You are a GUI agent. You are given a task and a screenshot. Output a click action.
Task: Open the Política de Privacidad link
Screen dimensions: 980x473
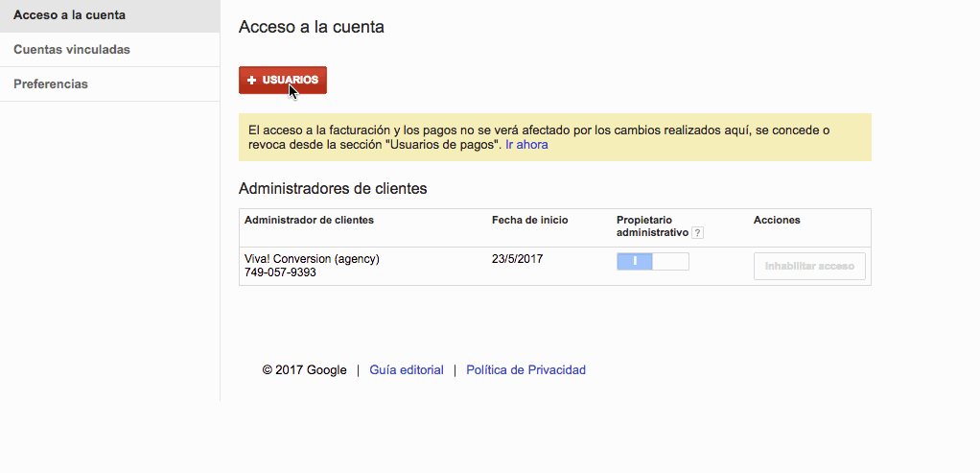[525, 369]
